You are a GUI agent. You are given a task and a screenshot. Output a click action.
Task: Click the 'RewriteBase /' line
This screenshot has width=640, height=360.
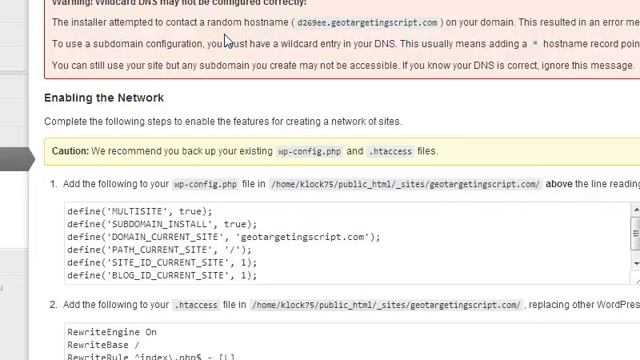103,345
